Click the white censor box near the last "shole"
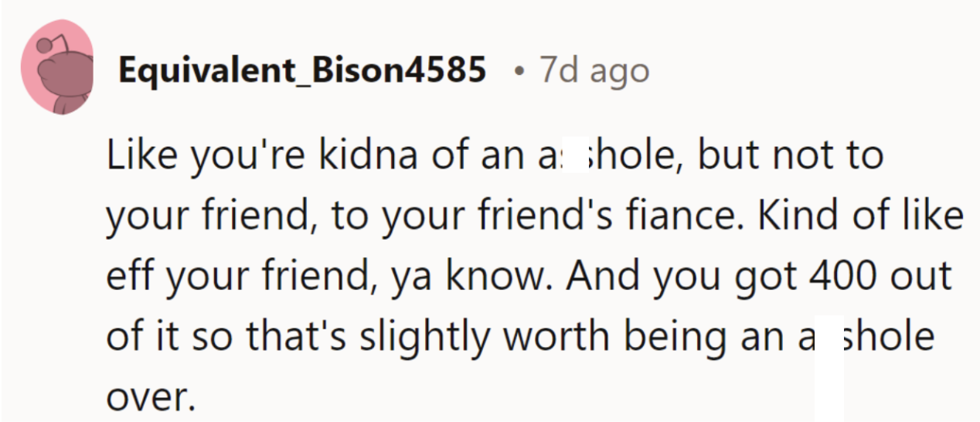 pos(829,367)
